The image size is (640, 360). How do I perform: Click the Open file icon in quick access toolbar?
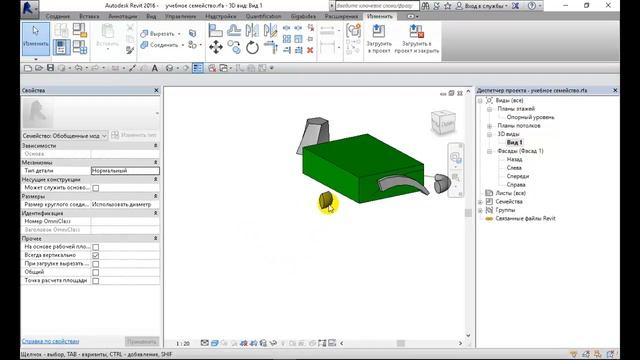(39, 68)
